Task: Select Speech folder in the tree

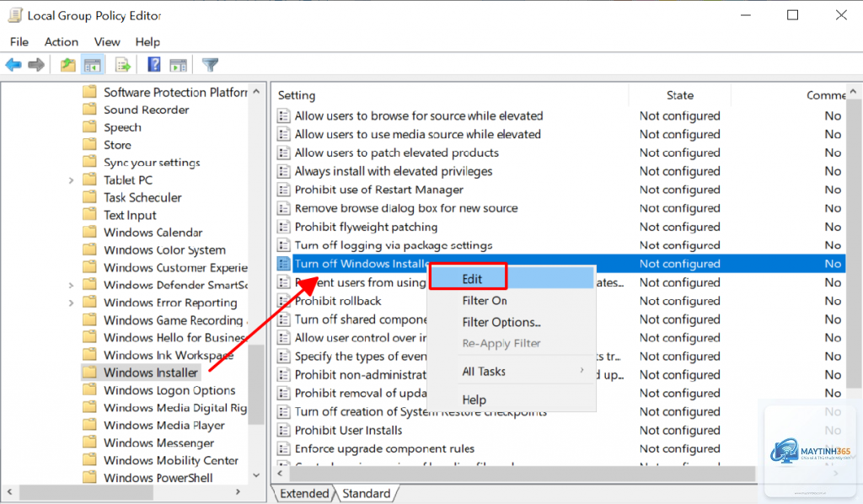Action: click(122, 127)
